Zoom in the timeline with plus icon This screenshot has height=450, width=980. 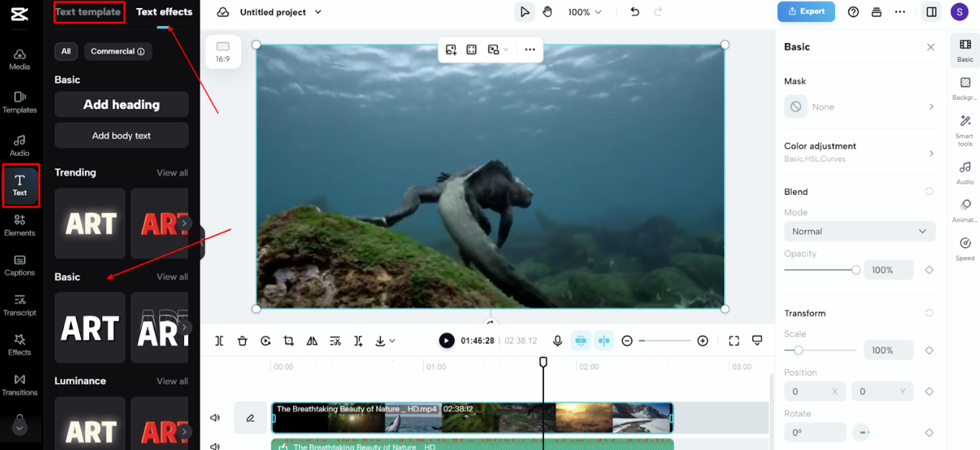[x=703, y=341]
